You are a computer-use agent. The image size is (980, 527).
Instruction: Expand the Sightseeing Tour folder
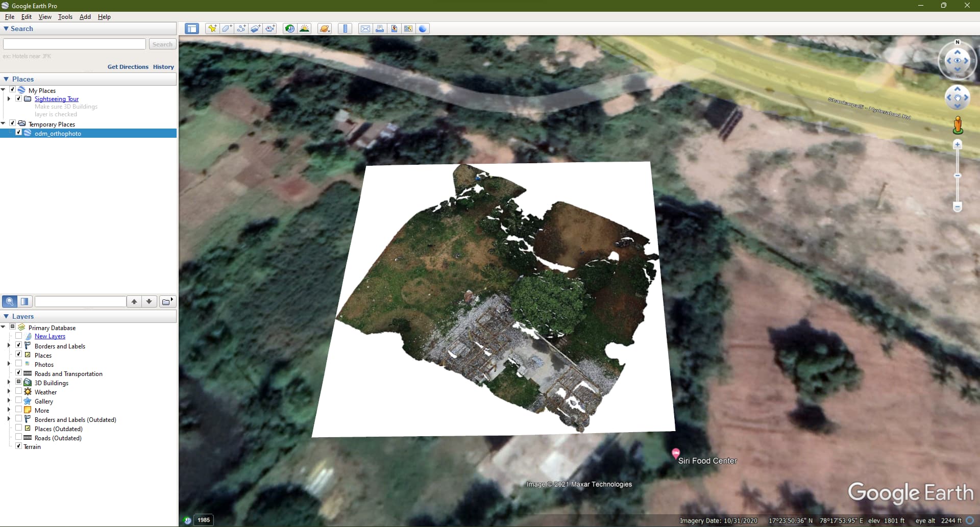(x=9, y=98)
